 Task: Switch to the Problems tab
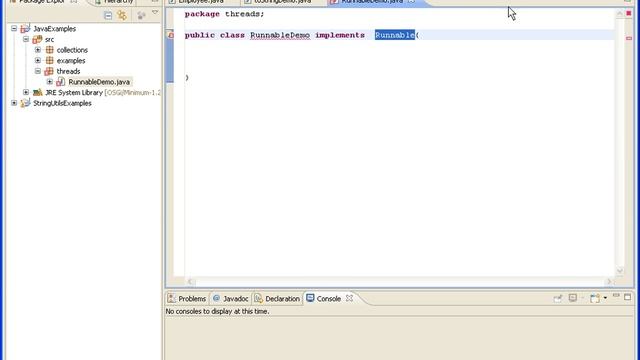[187, 299]
